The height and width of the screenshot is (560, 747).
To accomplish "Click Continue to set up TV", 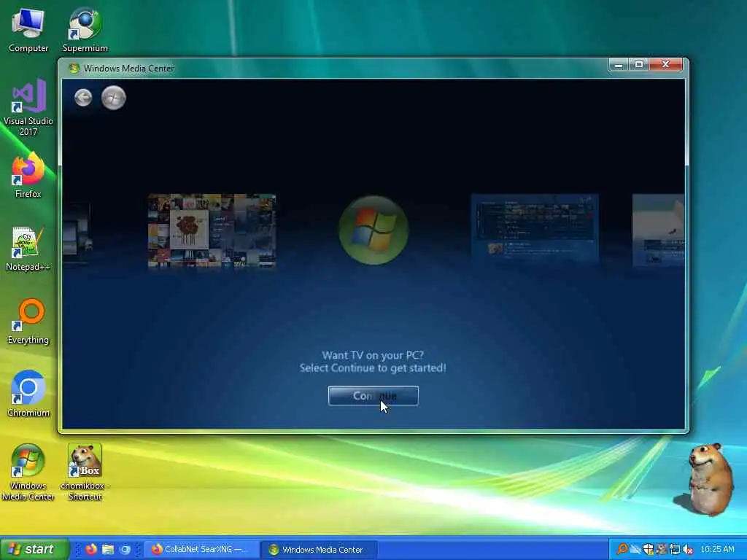I will (x=373, y=396).
